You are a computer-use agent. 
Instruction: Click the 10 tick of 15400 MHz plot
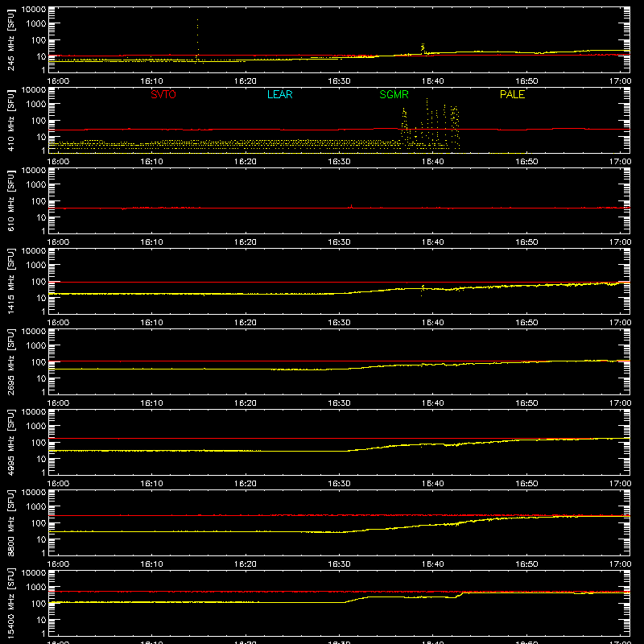[x=41, y=620]
